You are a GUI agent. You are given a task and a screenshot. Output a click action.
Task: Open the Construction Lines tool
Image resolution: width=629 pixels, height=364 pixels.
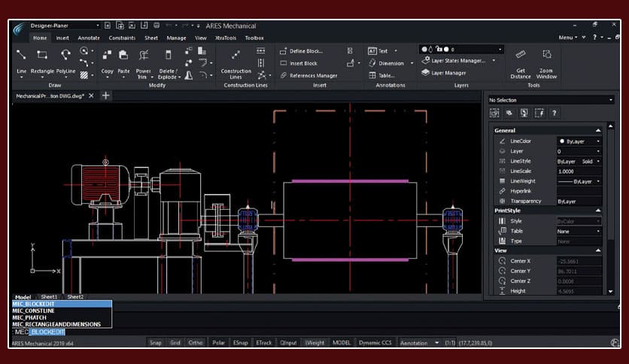tap(236, 54)
